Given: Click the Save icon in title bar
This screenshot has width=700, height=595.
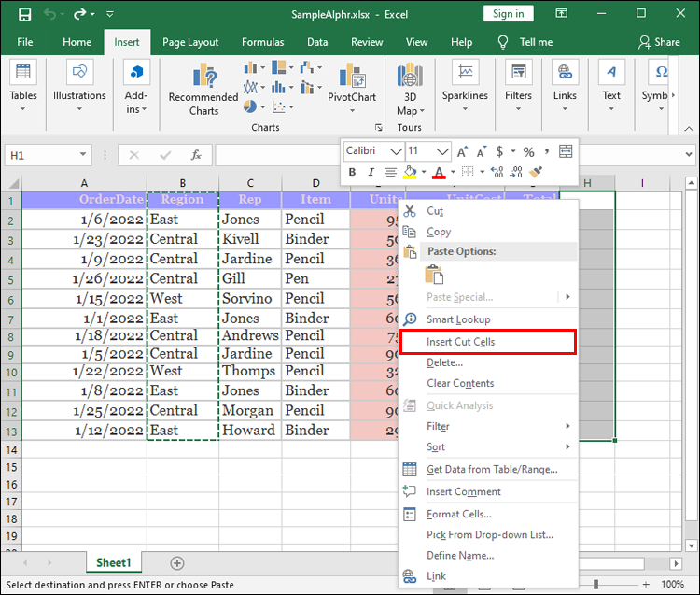Looking at the screenshot, I should point(24,14).
